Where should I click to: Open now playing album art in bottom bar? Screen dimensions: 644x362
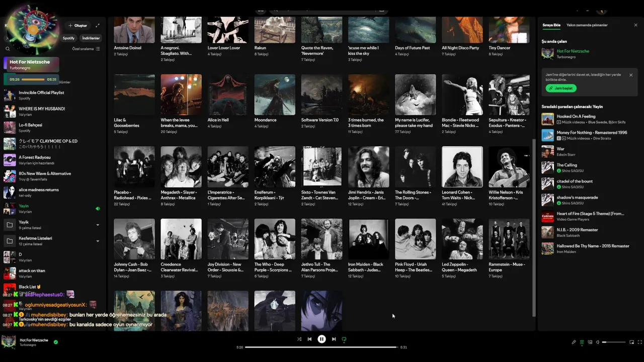(9, 342)
